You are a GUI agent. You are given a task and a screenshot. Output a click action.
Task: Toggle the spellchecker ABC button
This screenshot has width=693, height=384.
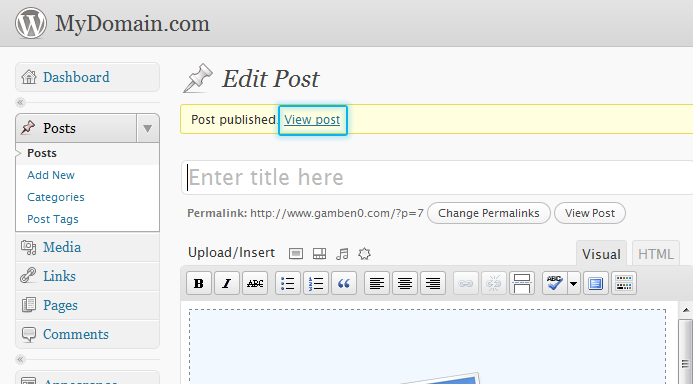(x=554, y=283)
